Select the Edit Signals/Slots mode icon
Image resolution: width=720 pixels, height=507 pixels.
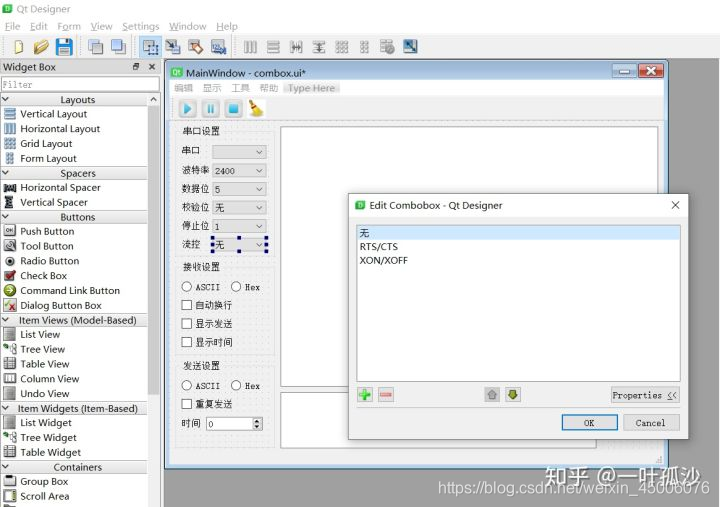(173, 47)
